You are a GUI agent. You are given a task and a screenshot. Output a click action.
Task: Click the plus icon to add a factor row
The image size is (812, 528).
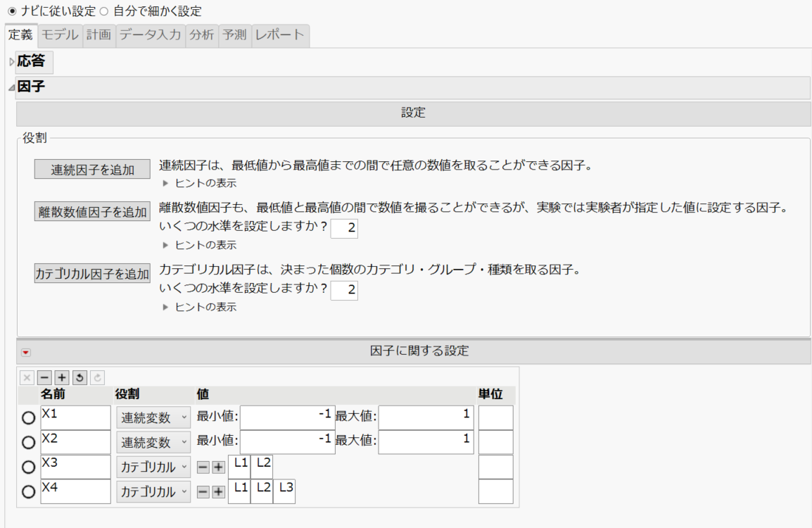pos(61,378)
